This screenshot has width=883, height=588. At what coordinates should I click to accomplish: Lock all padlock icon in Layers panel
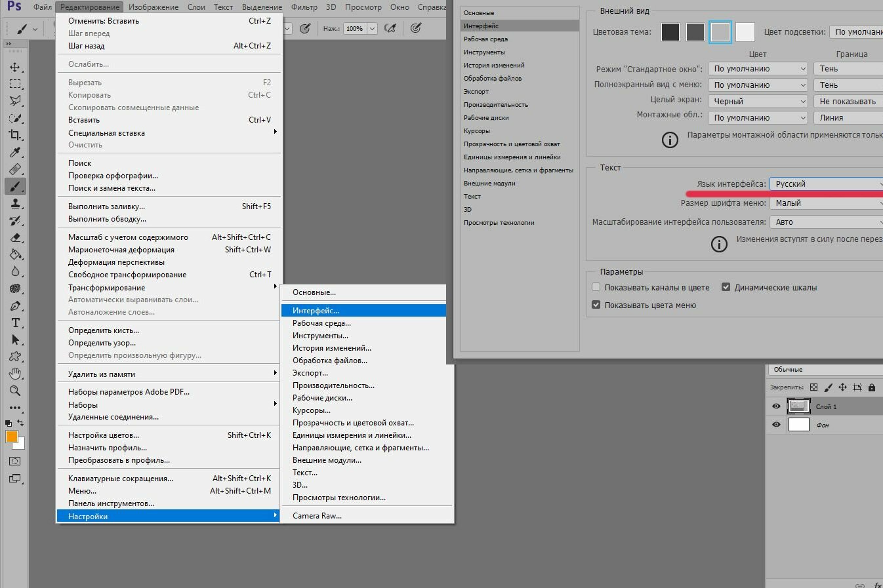[x=872, y=387]
